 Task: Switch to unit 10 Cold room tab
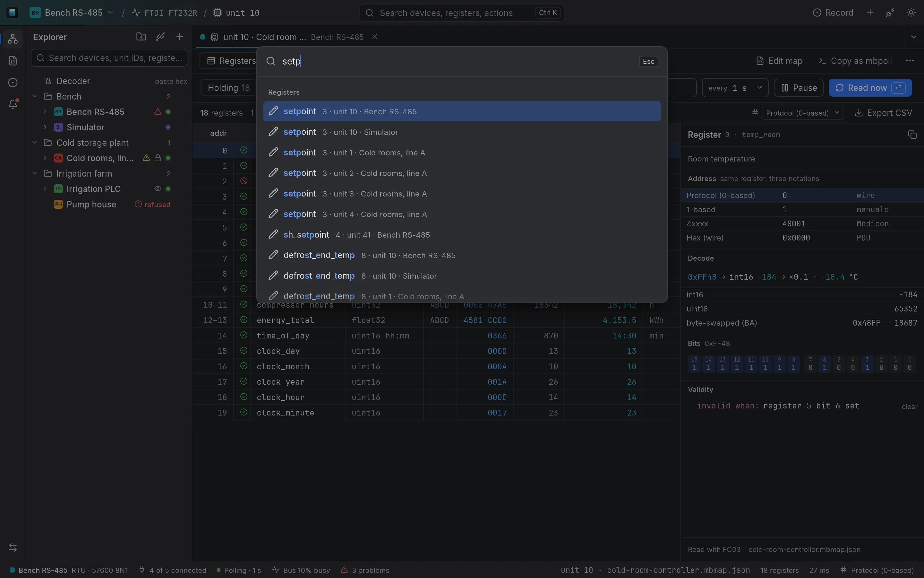289,37
